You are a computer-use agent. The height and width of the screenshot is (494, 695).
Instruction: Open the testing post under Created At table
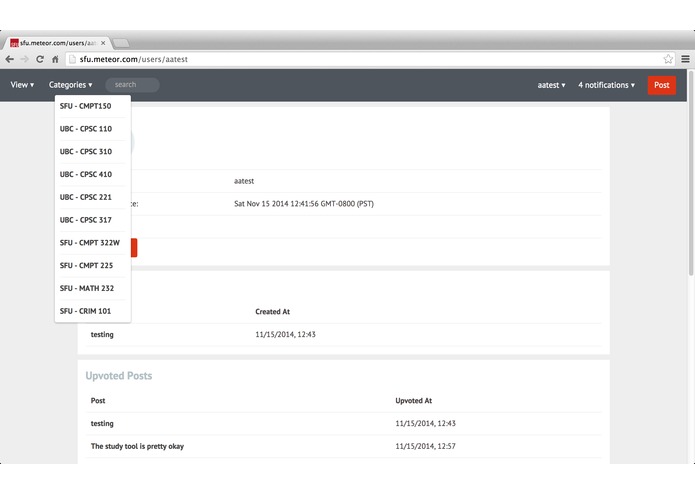[x=102, y=335]
